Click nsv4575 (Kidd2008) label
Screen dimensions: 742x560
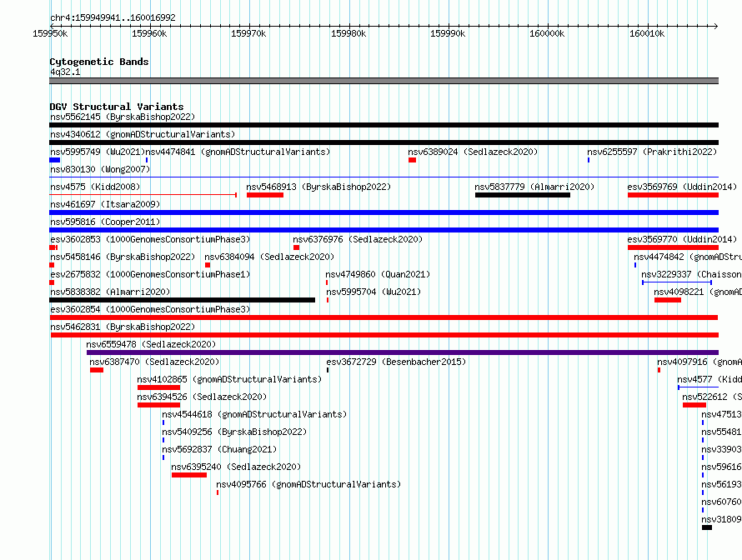pyautogui.click(x=95, y=187)
